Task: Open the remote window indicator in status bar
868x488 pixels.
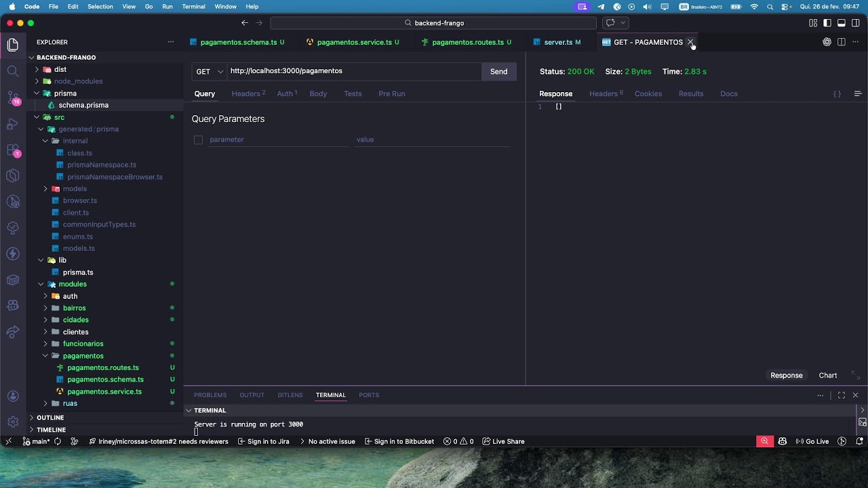Action: (8, 441)
